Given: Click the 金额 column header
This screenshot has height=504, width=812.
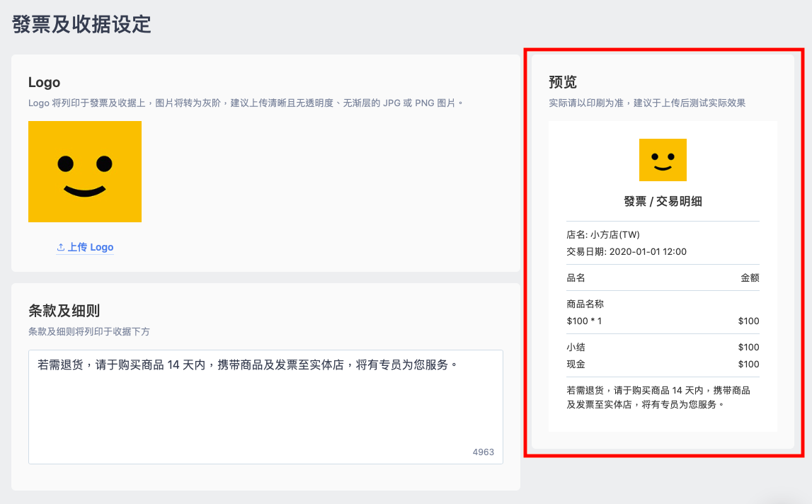Looking at the screenshot, I should tap(750, 277).
